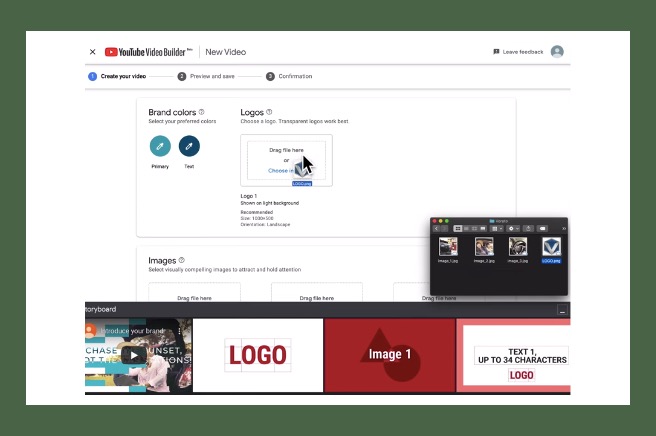The height and width of the screenshot is (436, 656).
Task: Select image_1.jpg in Finder
Action: click(x=448, y=250)
